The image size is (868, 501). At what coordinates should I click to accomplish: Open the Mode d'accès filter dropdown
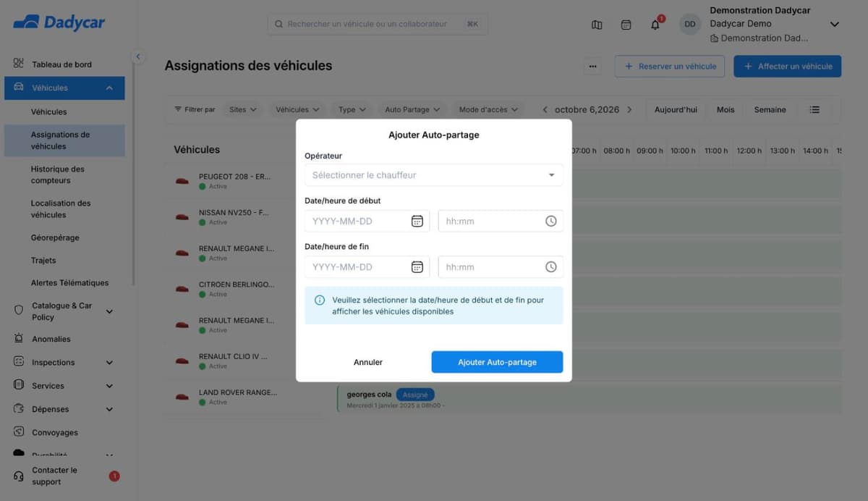pos(488,110)
